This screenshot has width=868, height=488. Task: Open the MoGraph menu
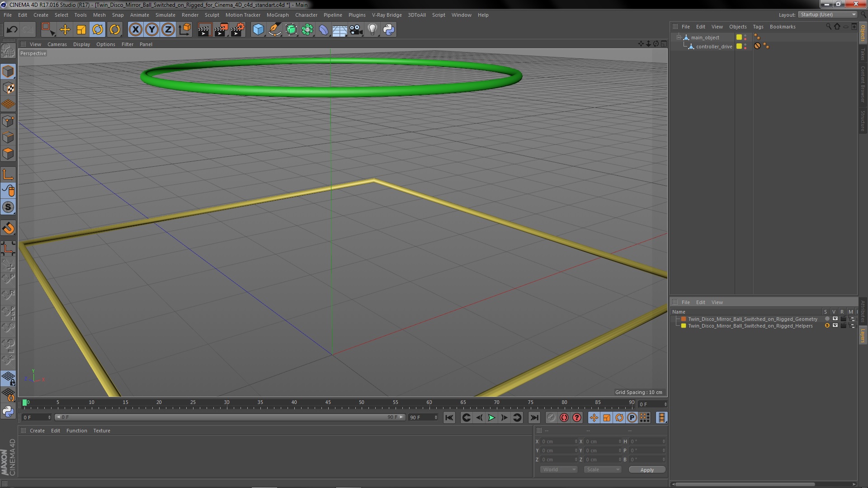pos(278,15)
